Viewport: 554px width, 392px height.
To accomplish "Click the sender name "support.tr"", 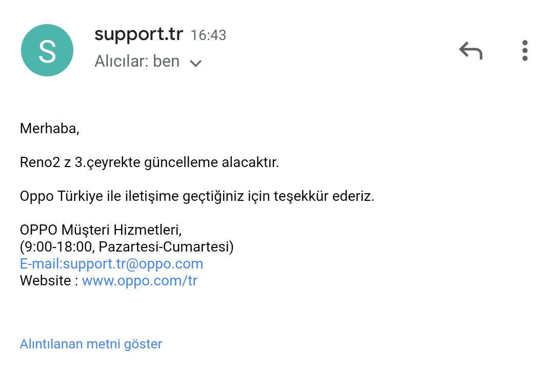I will tap(138, 34).
